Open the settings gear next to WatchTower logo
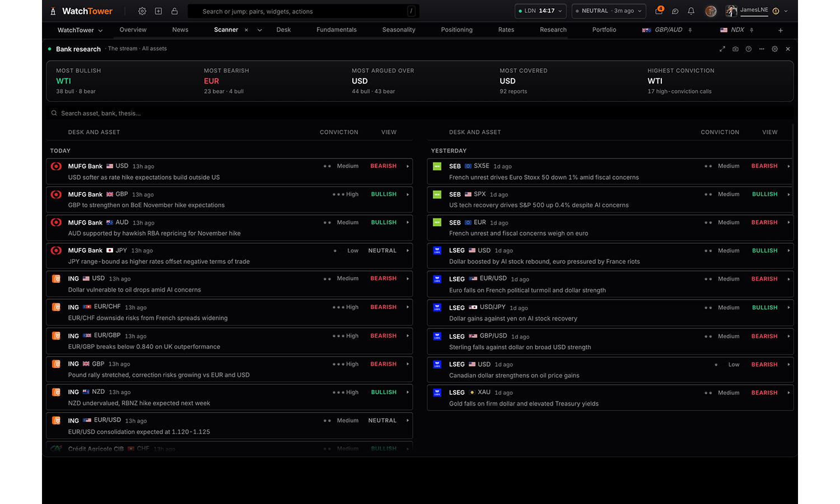The image size is (840, 504). tap(142, 11)
